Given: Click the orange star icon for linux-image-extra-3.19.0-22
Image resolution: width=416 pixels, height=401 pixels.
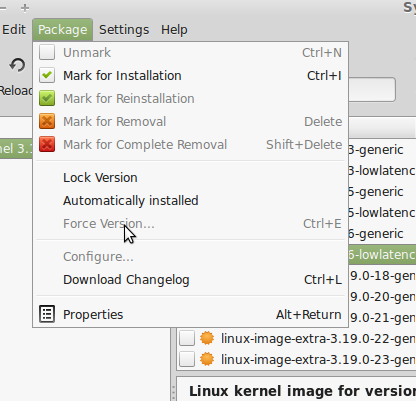Looking at the screenshot, I should [207, 338].
